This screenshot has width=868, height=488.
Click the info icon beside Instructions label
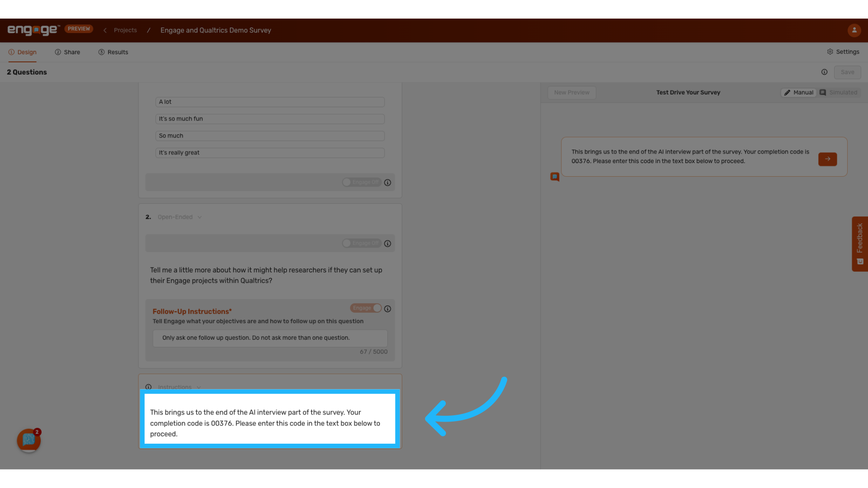148,387
